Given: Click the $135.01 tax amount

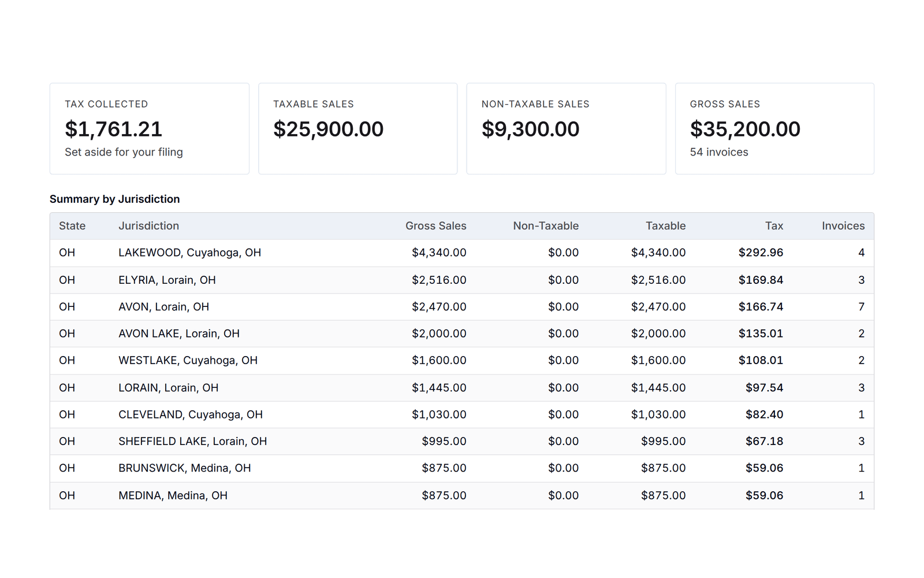Looking at the screenshot, I should pos(761,334).
